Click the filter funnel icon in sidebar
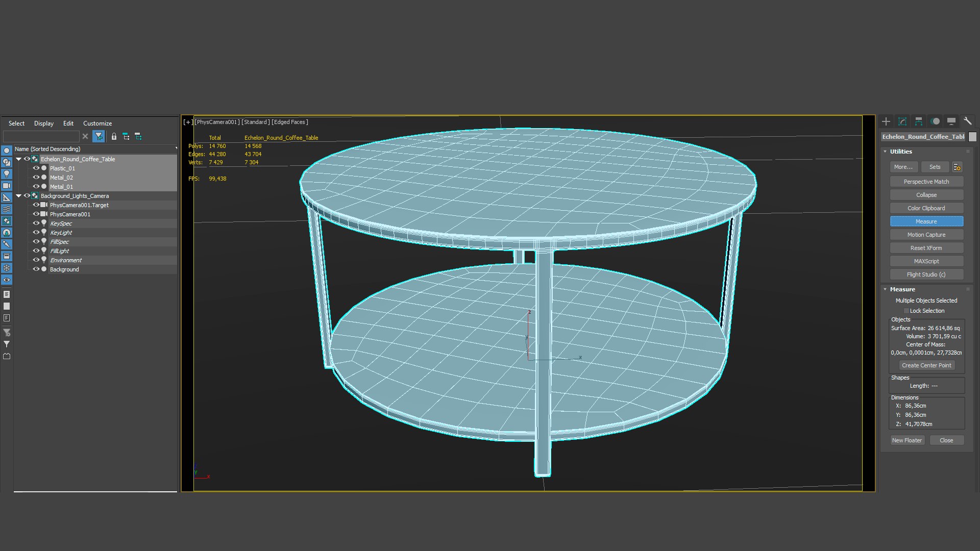The width and height of the screenshot is (980, 551). coord(7,344)
